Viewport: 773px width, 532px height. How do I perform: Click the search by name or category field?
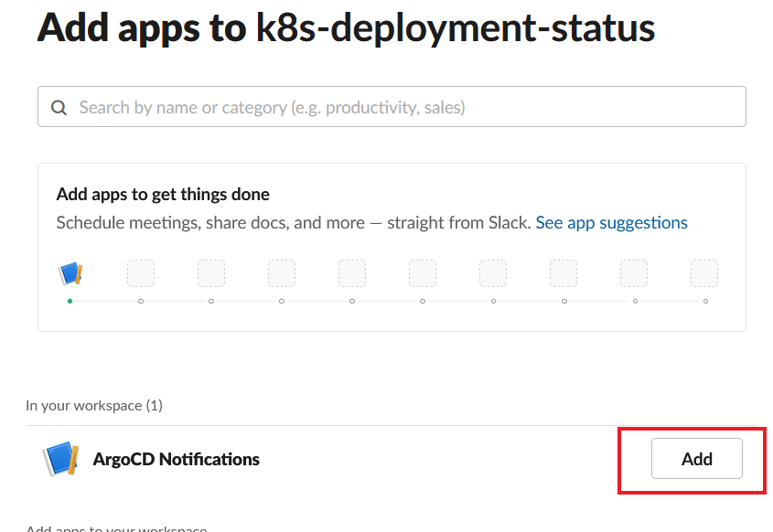(x=392, y=107)
